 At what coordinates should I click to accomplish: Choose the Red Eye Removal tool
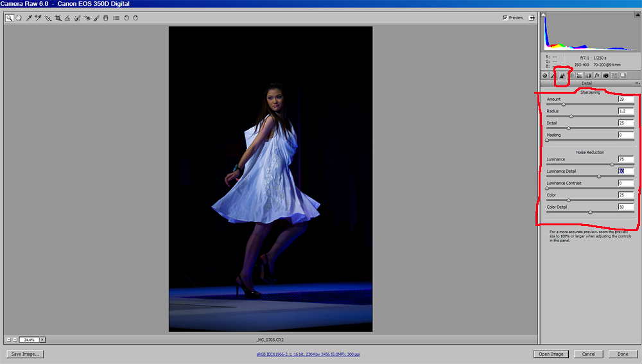pos(87,18)
